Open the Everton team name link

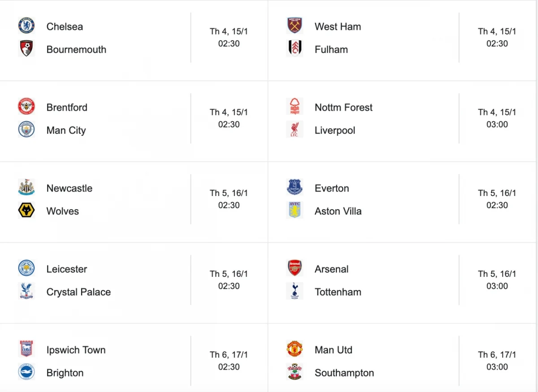pos(332,188)
